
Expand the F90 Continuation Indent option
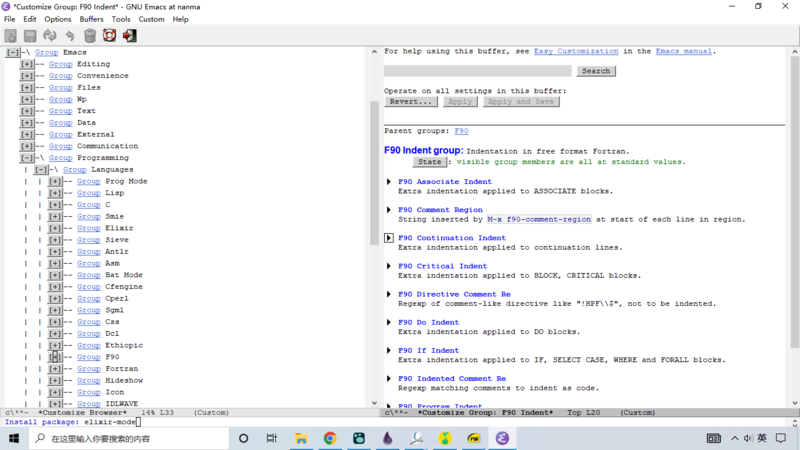(x=389, y=238)
